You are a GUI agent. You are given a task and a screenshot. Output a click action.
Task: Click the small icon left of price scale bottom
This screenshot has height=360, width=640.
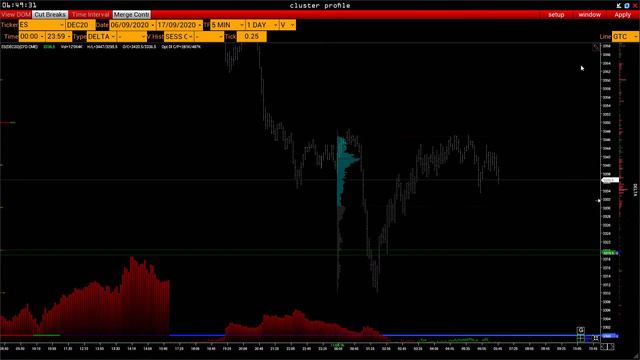tap(596, 338)
